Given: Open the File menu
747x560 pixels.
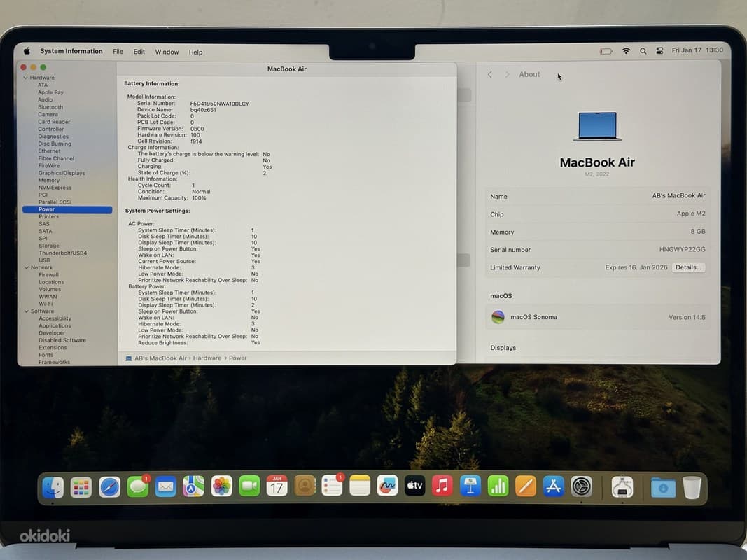Looking at the screenshot, I should [x=118, y=51].
